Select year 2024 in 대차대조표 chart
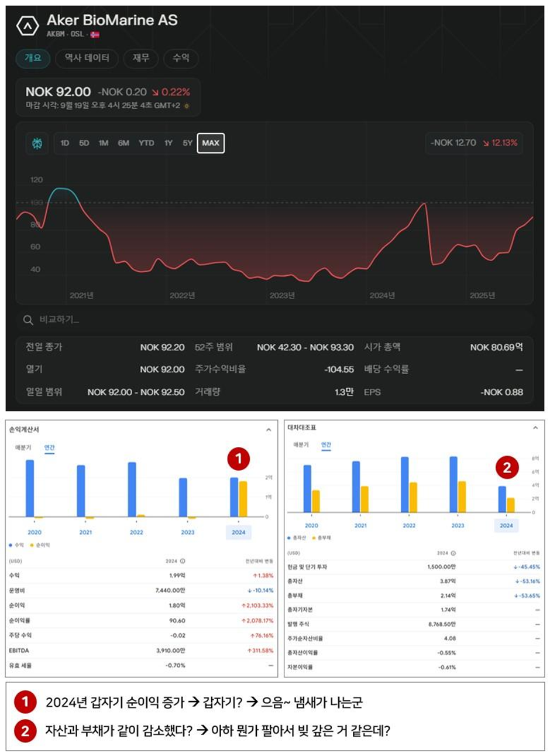 [x=506, y=525]
